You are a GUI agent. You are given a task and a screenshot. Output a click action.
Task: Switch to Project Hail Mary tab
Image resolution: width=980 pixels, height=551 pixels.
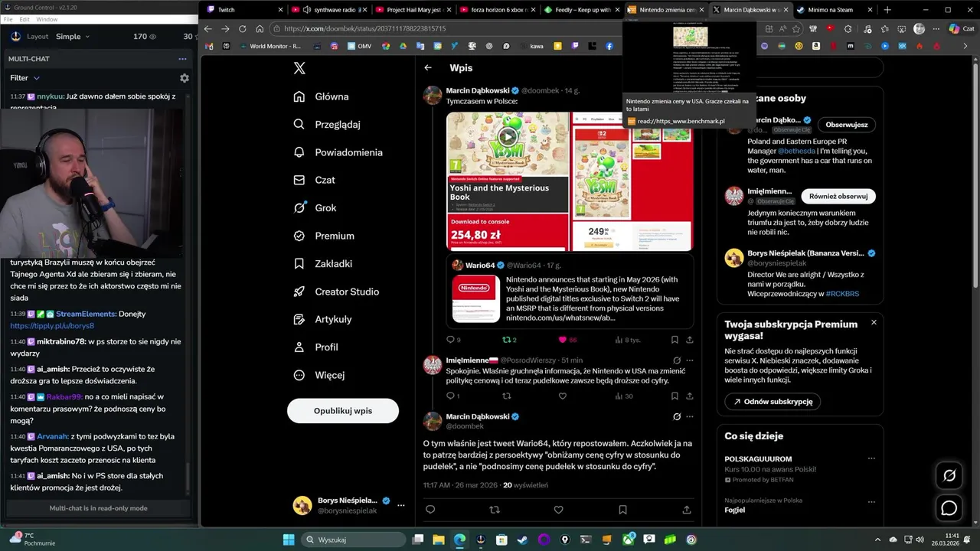point(412,10)
